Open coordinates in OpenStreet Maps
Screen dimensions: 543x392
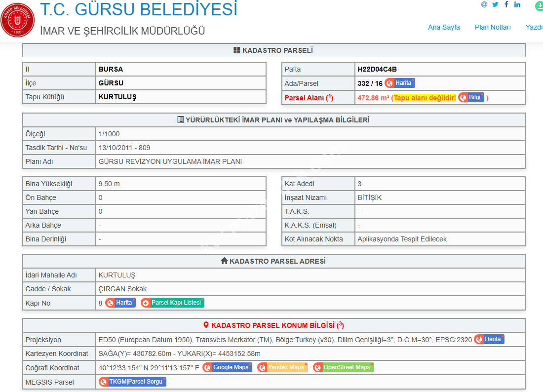[x=343, y=367]
